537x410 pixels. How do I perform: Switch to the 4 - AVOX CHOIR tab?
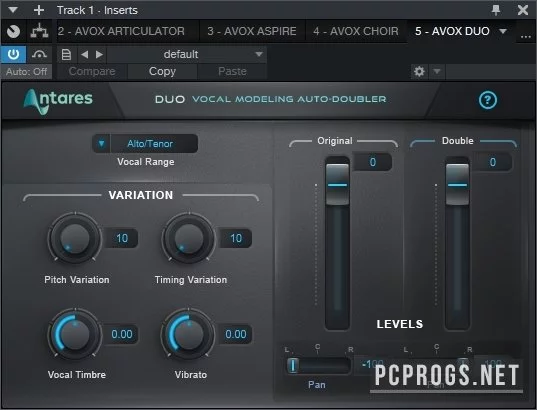pos(355,31)
